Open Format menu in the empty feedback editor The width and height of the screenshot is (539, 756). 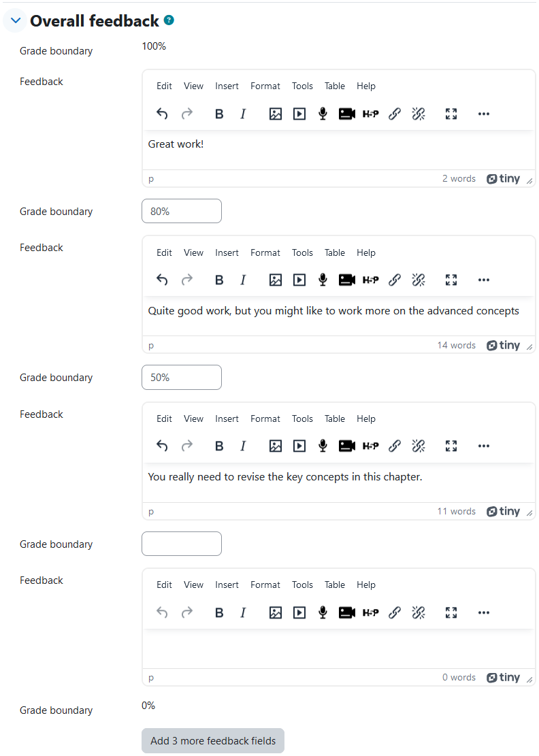(x=265, y=585)
